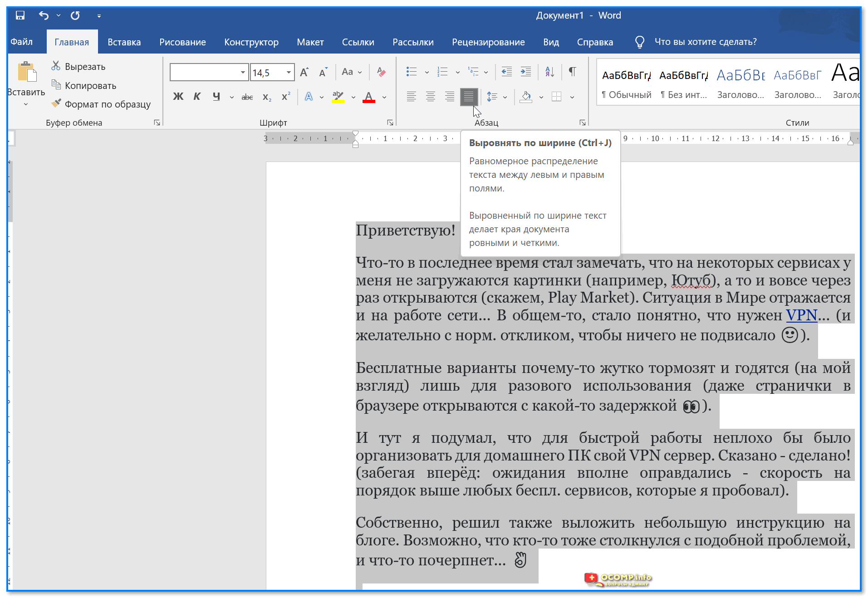Apply shading paint bucket fill
Image resolution: width=868 pixels, height=598 pixels.
pyautogui.click(x=526, y=97)
